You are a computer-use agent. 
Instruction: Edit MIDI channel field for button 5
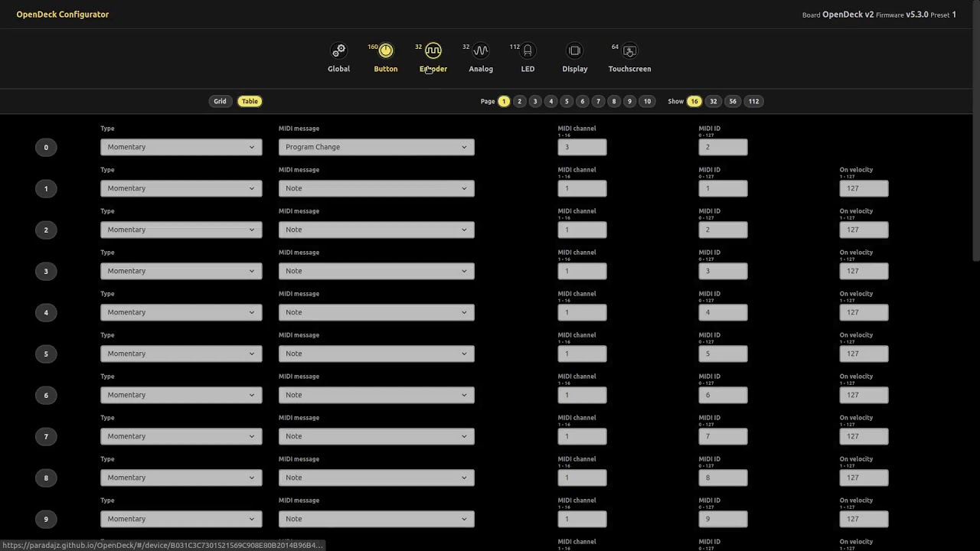tap(583, 354)
